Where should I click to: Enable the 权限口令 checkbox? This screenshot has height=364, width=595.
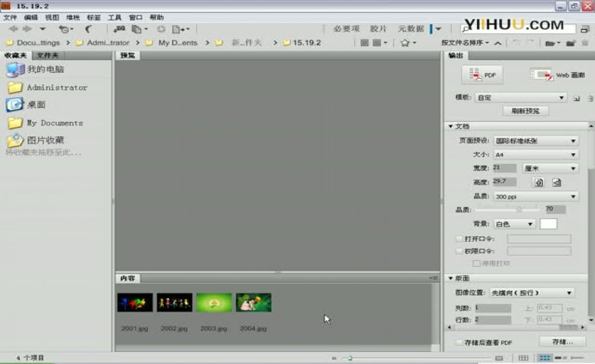click(x=459, y=251)
